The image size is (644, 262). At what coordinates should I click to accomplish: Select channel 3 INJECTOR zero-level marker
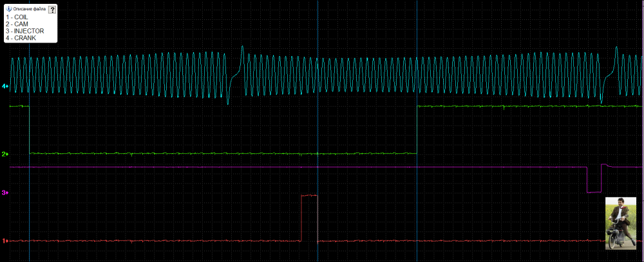click(5, 192)
